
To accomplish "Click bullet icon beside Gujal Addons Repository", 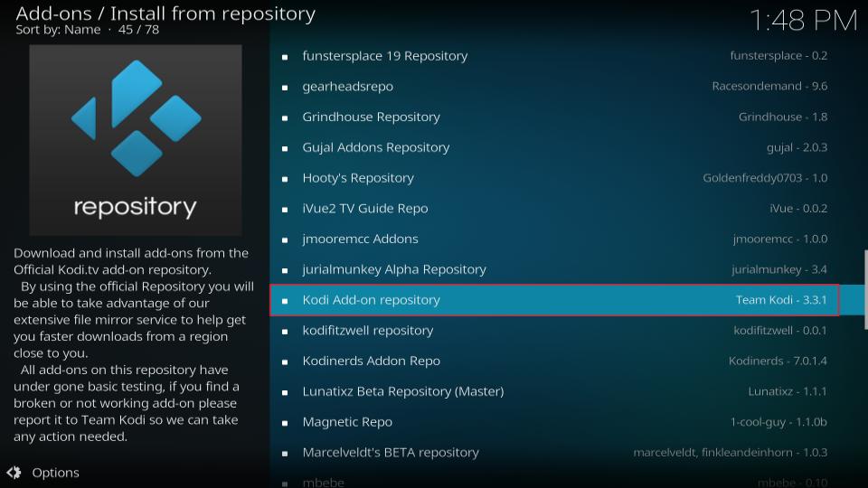I will click(285, 148).
